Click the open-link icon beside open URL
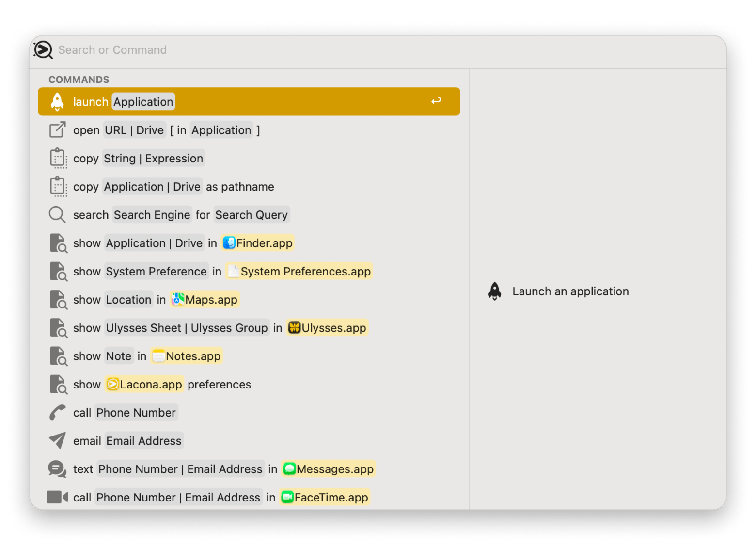The width and height of the screenshot is (756, 549). (58, 130)
